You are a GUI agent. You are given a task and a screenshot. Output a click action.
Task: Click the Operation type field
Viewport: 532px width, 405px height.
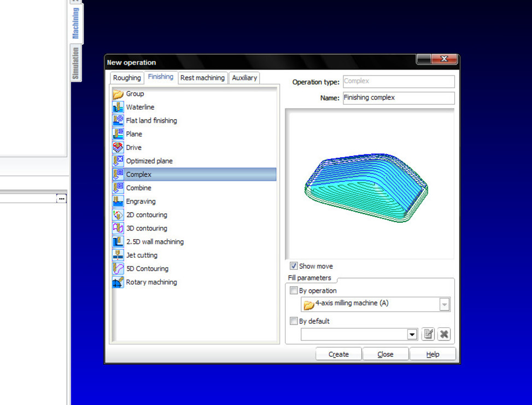(399, 82)
